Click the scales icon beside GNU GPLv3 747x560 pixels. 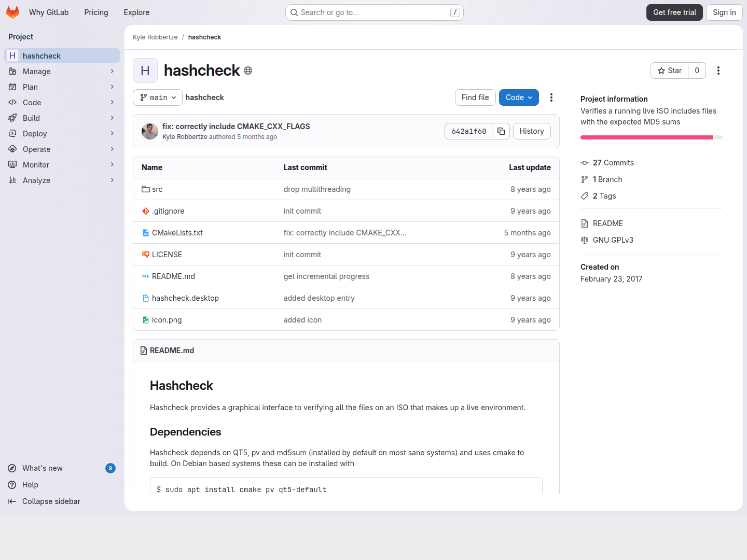pyautogui.click(x=585, y=240)
